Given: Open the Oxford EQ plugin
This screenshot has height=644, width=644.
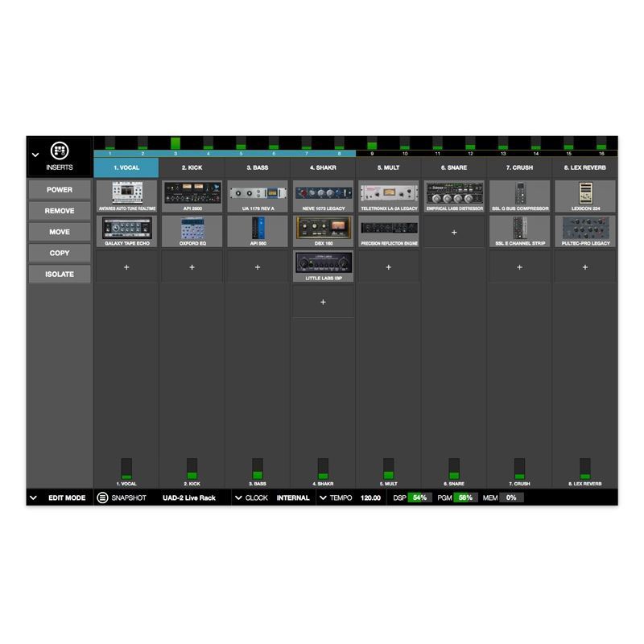Looking at the screenshot, I should (x=192, y=231).
